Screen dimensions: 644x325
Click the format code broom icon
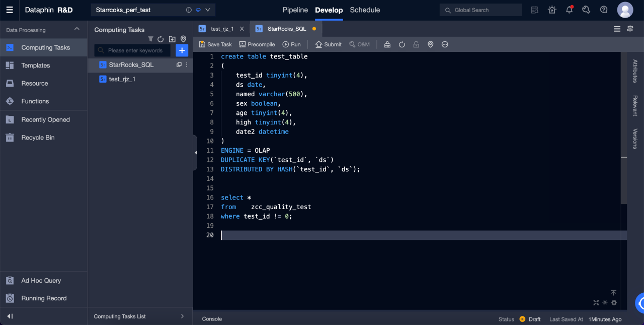coord(387,44)
